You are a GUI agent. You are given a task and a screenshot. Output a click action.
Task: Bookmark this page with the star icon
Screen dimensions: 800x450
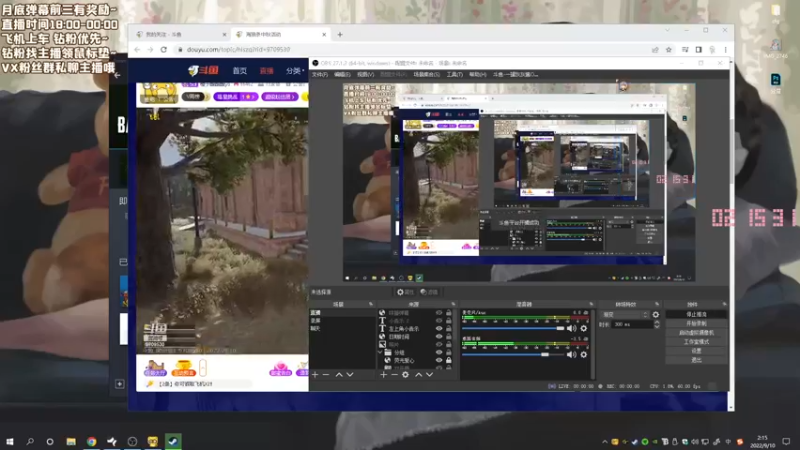pyautogui.click(x=668, y=49)
